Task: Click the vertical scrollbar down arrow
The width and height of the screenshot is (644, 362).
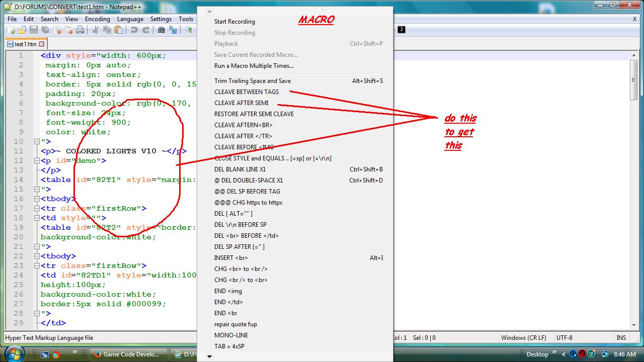Action: [x=634, y=325]
